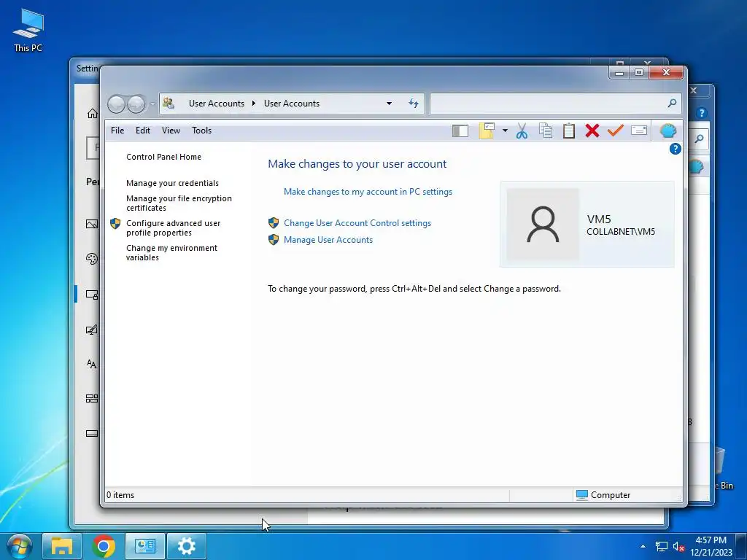The image size is (747, 560).
Task: Click the folder options icon in toolbar
Action: click(487, 131)
